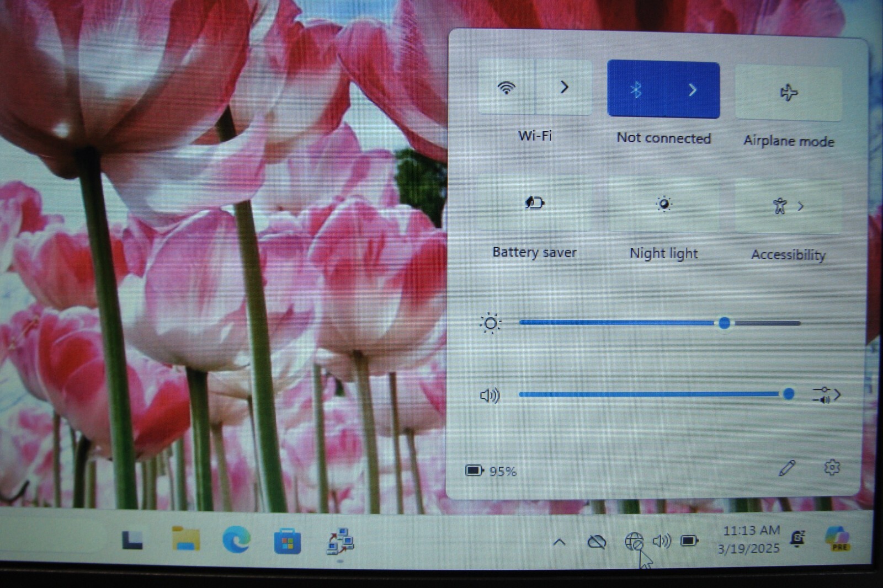The image size is (883, 588).
Task: Open File Explorer from the taskbar
Action: (x=186, y=539)
